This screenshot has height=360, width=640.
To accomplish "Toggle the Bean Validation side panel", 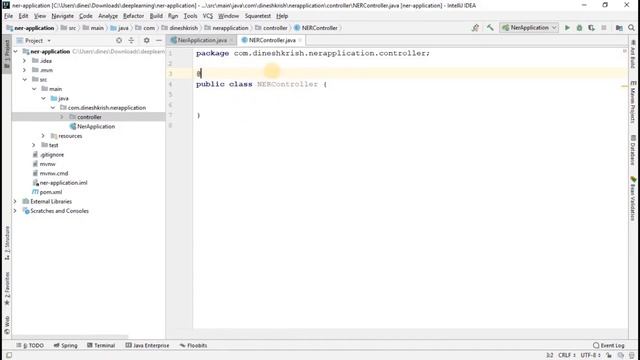I will 633,198.
